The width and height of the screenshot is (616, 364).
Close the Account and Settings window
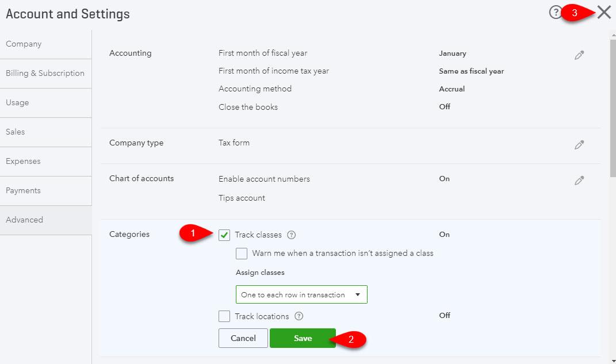coord(604,13)
